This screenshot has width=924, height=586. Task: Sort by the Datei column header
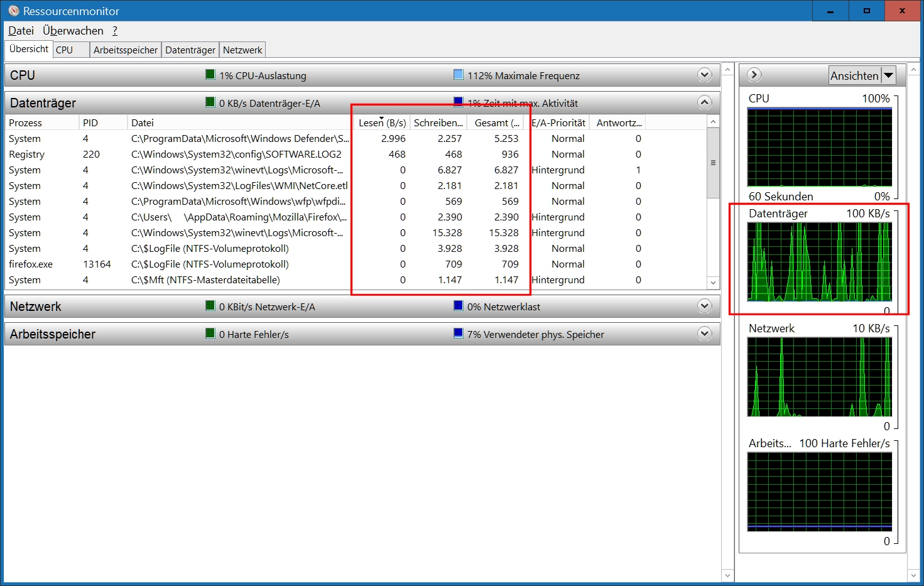click(241, 122)
